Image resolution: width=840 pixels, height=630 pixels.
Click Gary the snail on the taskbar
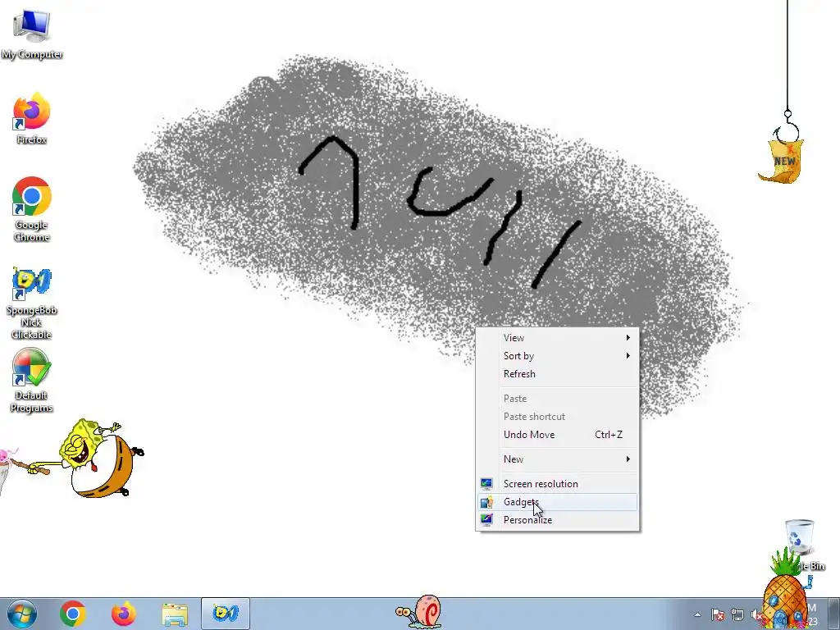click(419, 612)
